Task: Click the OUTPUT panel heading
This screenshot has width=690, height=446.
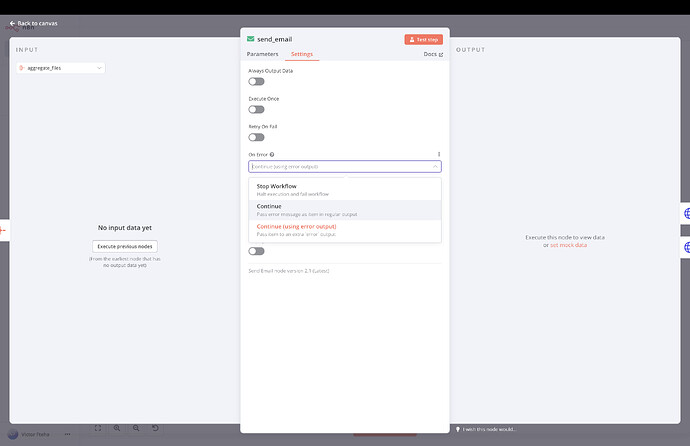Action: coord(470,50)
